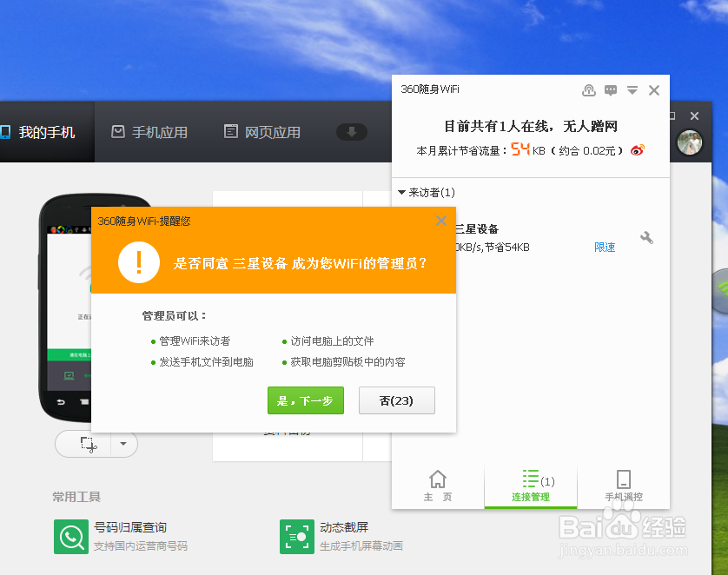
Task: Click the 动态截屏 label text
Action: [344, 528]
